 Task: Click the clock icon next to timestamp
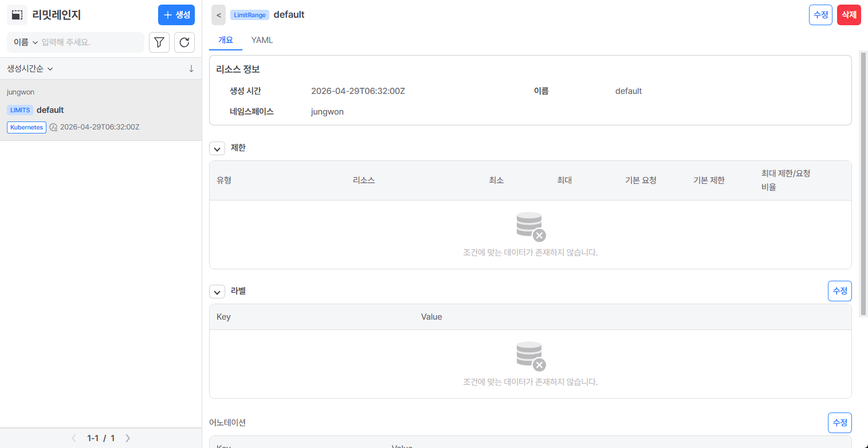pyautogui.click(x=53, y=127)
